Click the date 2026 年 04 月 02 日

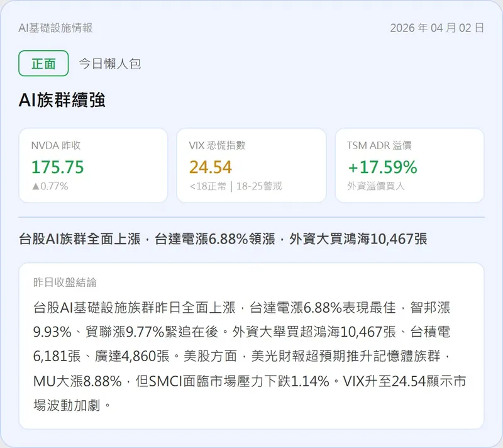[437, 28]
